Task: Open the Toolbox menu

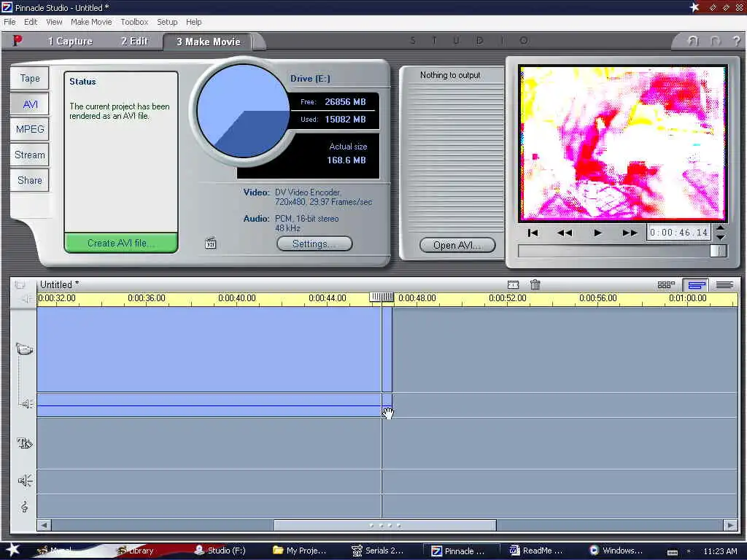Action: [134, 22]
